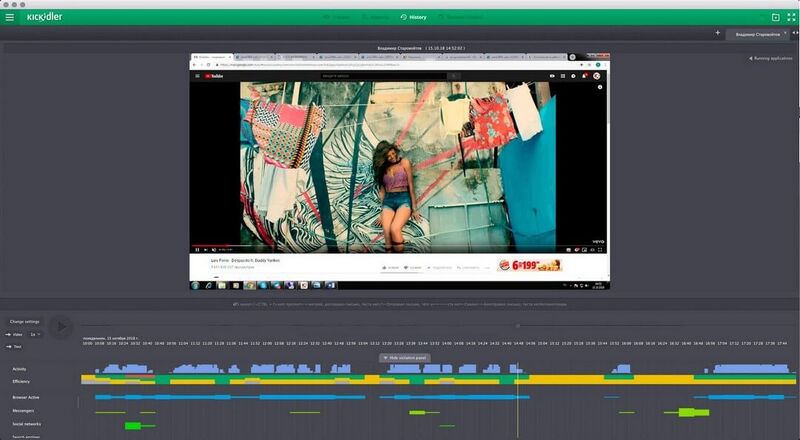Toggle the Text option in playback settings
Screen dimensions: 800x440
click(14, 347)
